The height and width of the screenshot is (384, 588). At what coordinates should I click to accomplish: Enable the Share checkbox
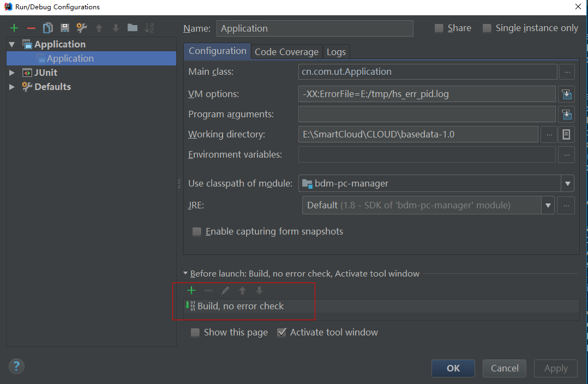pyautogui.click(x=439, y=27)
